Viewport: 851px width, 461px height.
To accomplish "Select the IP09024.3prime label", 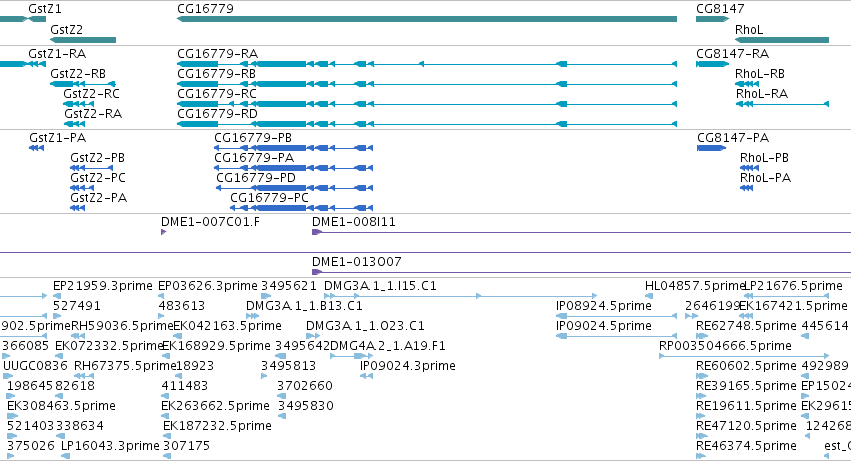I will point(408,366).
